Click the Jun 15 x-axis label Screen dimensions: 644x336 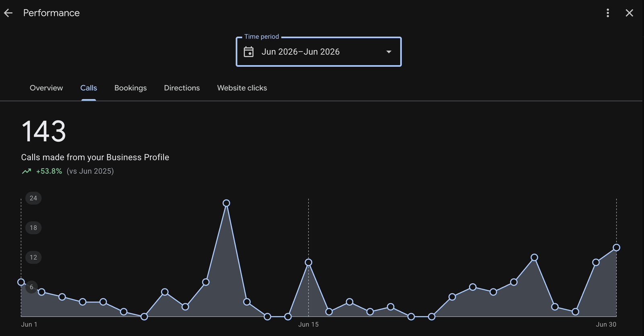(308, 324)
